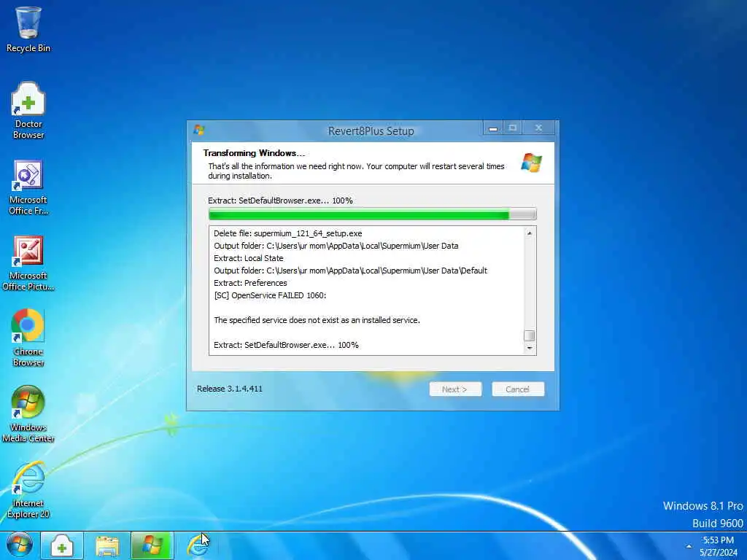Screen dimensions: 747x560
Task: Click the Windows flag logo in setup header
Action: [531, 163]
